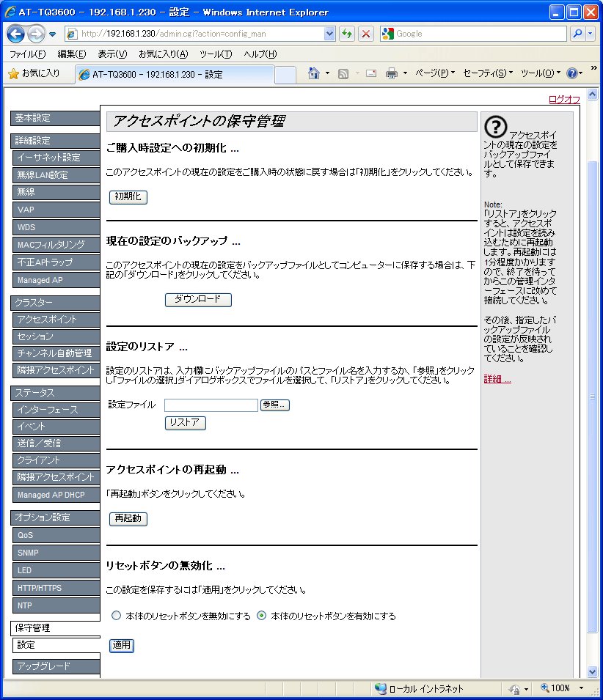Viewport: 603px width, 700px height.
Task: Open the ファイル(F) menu
Action: [x=27, y=54]
